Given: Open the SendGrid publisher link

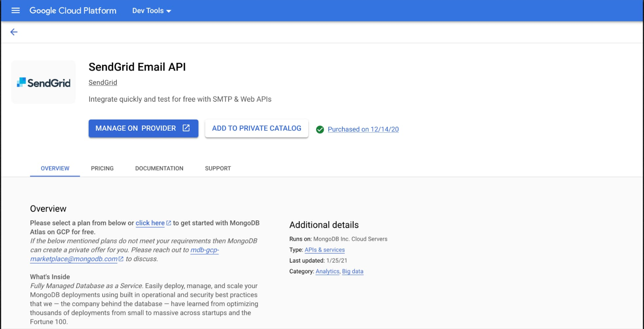Looking at the screenshot, I should tap(103, 82).
